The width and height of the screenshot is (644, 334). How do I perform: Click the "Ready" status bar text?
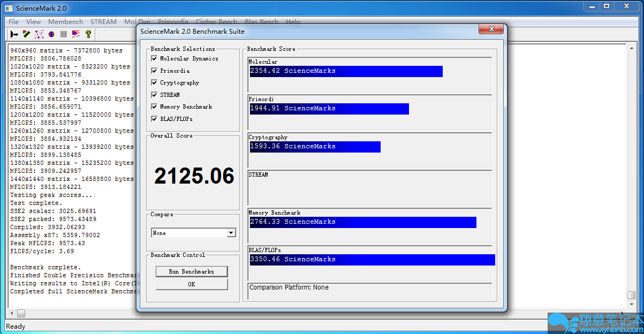click(16, 327)
